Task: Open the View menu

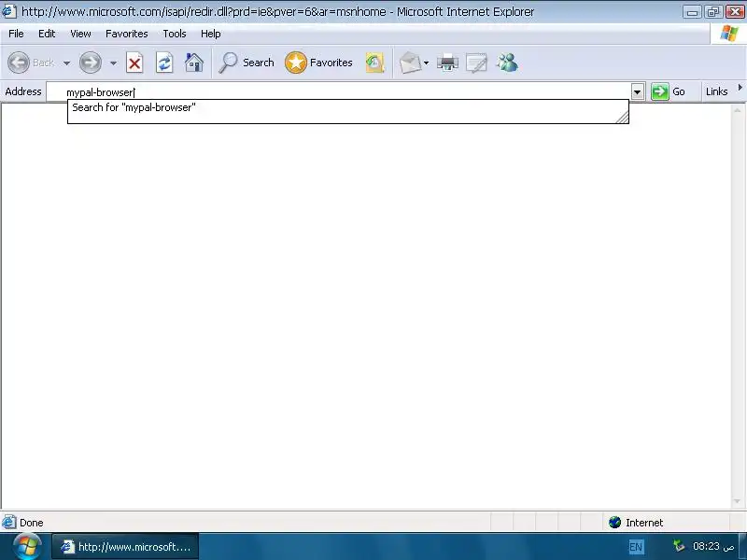Action: (80, 34)
